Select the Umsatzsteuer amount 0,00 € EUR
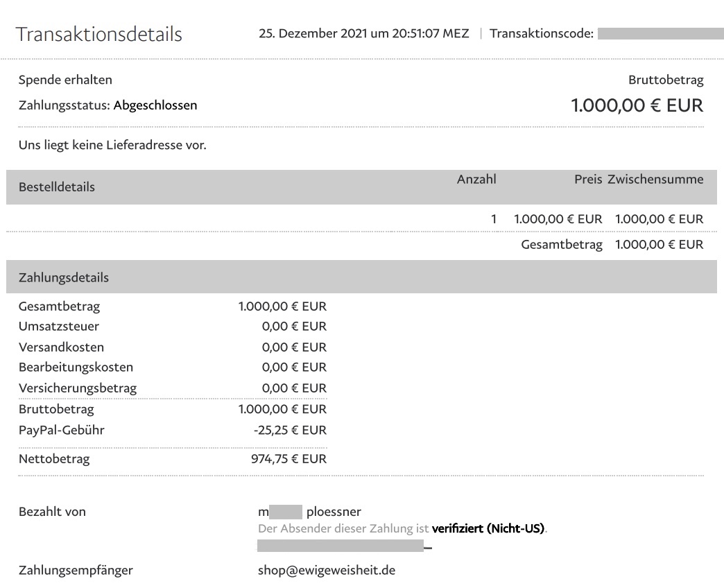Screen dimensions: 724x588 point(294,327)
